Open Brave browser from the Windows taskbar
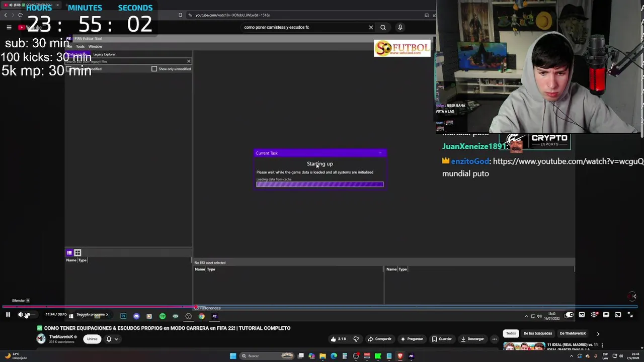Screen dimensions: 644x362 (400, 356)
